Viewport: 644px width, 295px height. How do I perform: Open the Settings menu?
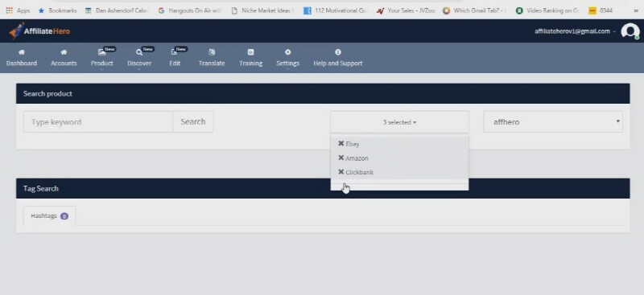point(287,64)
